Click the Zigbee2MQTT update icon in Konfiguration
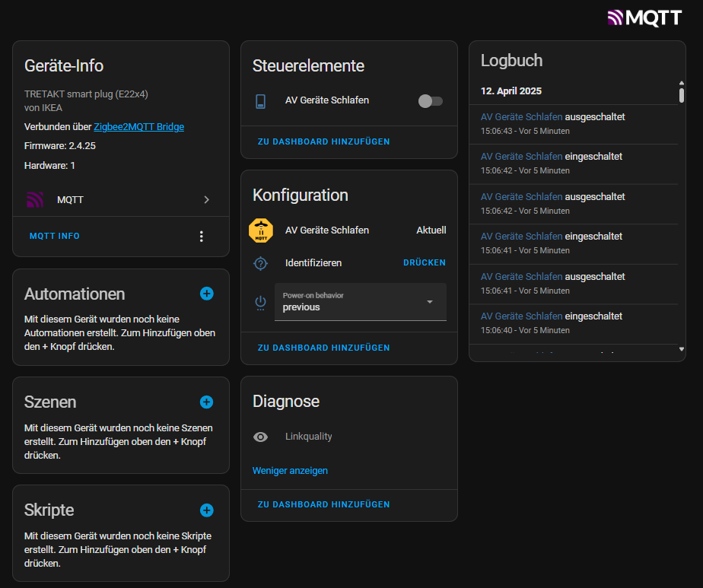This screenshot has width=703, height=588. [x=261, y=230]
